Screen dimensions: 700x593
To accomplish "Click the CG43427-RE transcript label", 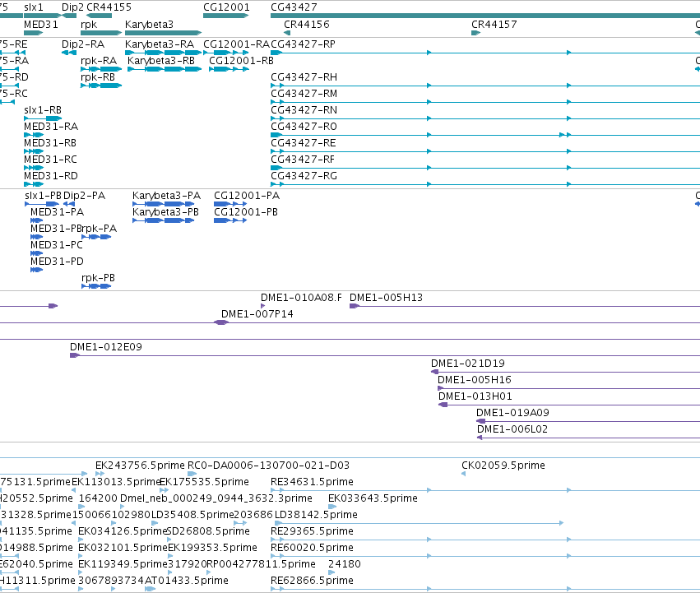I will [x=304, y=143].
